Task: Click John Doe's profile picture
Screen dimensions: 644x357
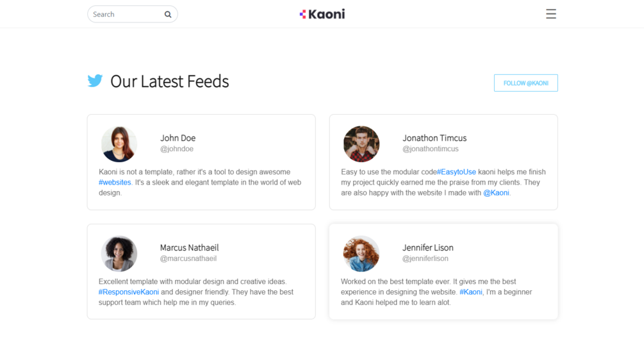Action: (x=119, y=144)
